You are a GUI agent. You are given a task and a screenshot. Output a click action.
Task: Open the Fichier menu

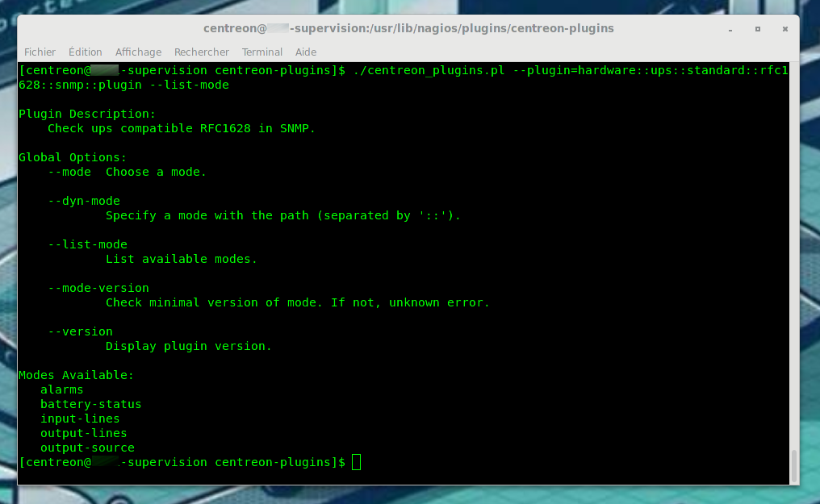40,52
